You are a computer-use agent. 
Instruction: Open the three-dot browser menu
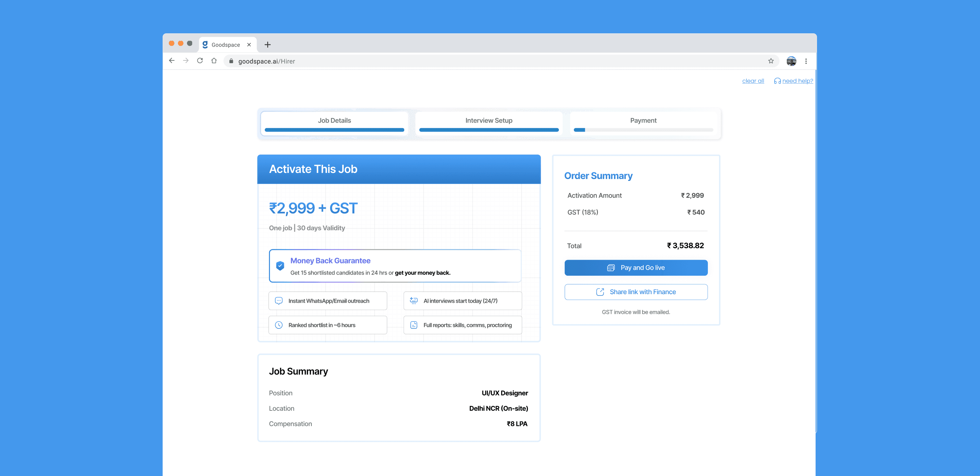pos(806,61)
